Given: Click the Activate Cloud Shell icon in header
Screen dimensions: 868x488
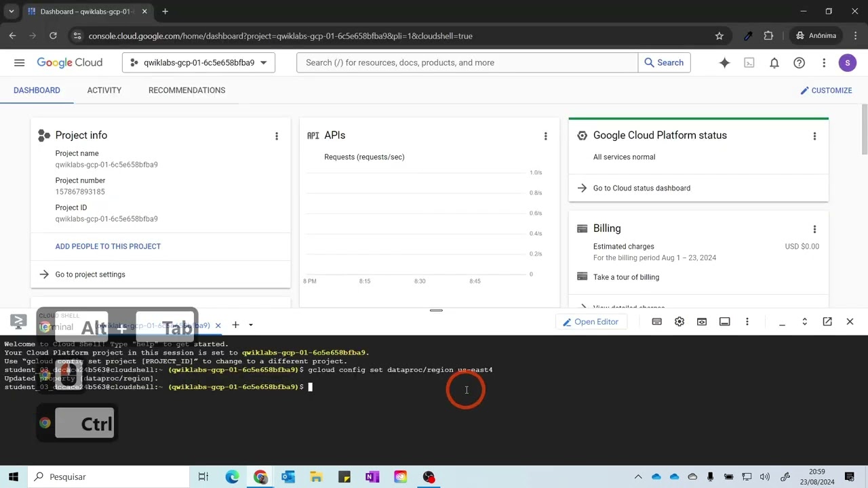Looking at the screenshot, I should (x=749, y=62).
